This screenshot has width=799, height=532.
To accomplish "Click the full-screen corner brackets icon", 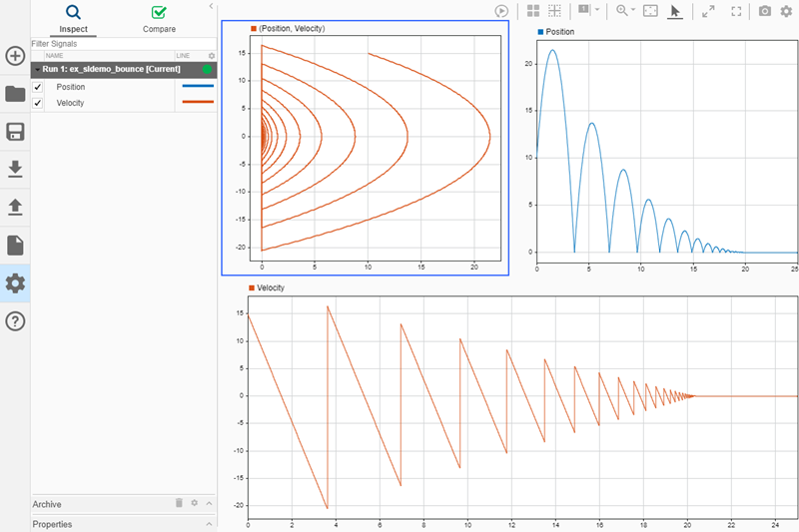I will (x=736, y=11).
